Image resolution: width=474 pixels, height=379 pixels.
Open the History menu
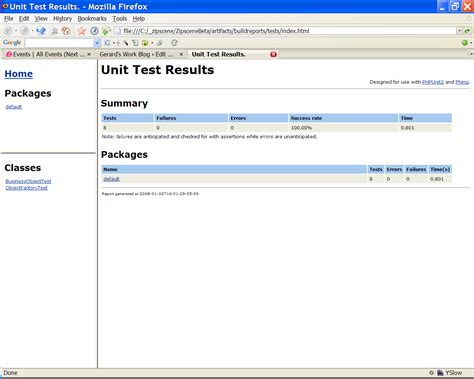63,19
